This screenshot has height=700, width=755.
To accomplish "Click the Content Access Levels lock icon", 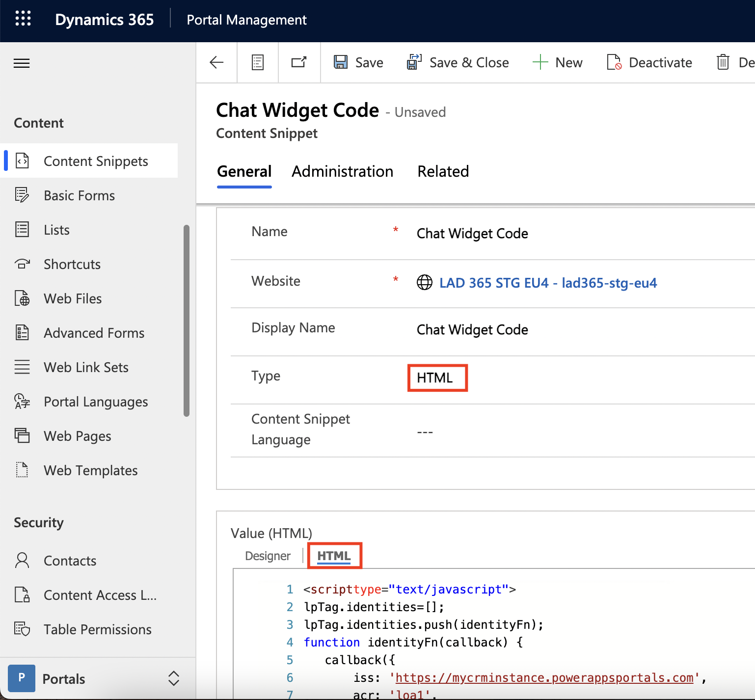I will 22,594.
